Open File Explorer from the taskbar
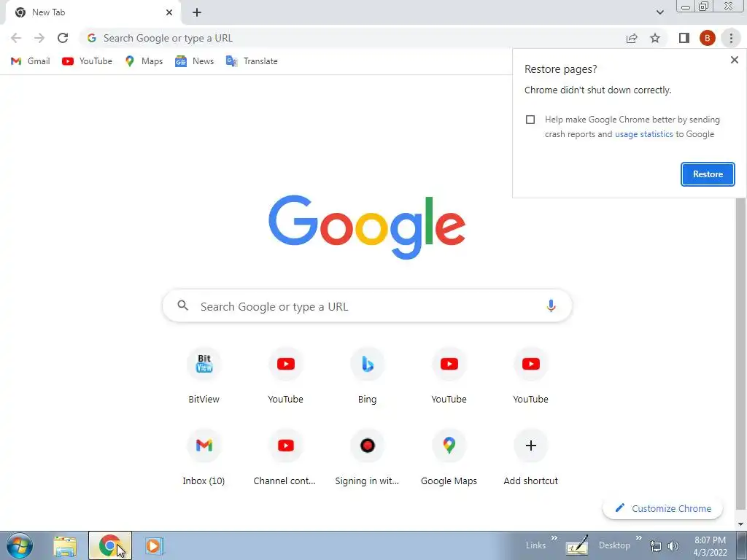 coord(65,545)
